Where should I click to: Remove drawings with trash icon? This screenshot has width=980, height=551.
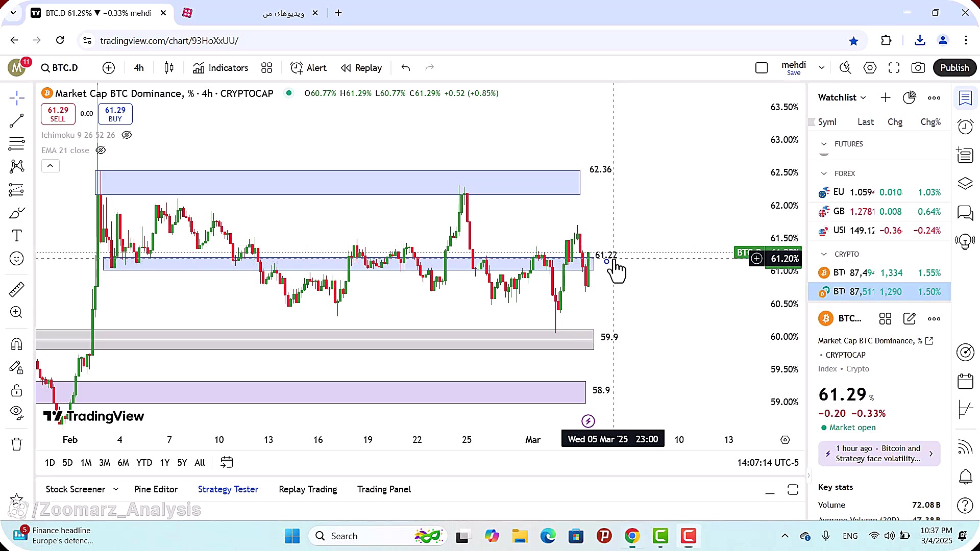[x=17, y=444]
